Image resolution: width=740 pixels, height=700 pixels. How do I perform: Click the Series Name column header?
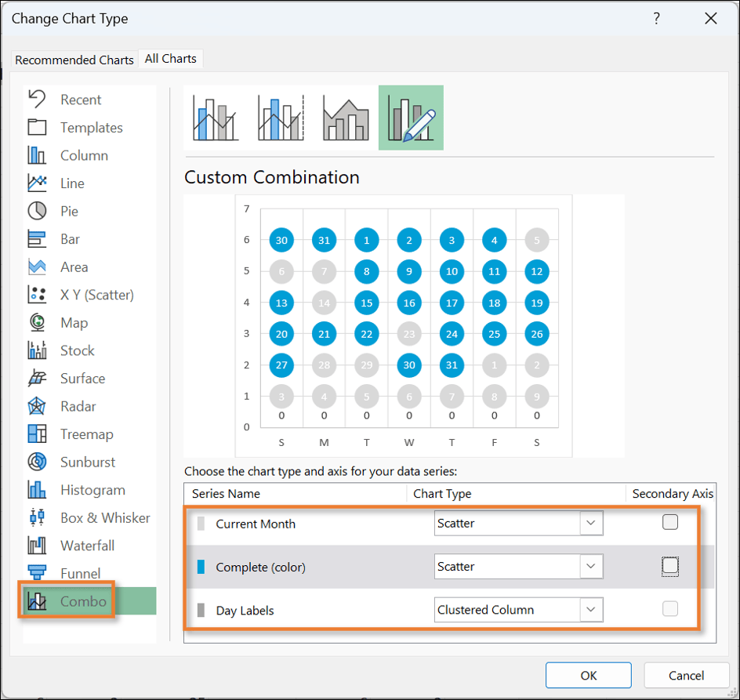point(226,494)
